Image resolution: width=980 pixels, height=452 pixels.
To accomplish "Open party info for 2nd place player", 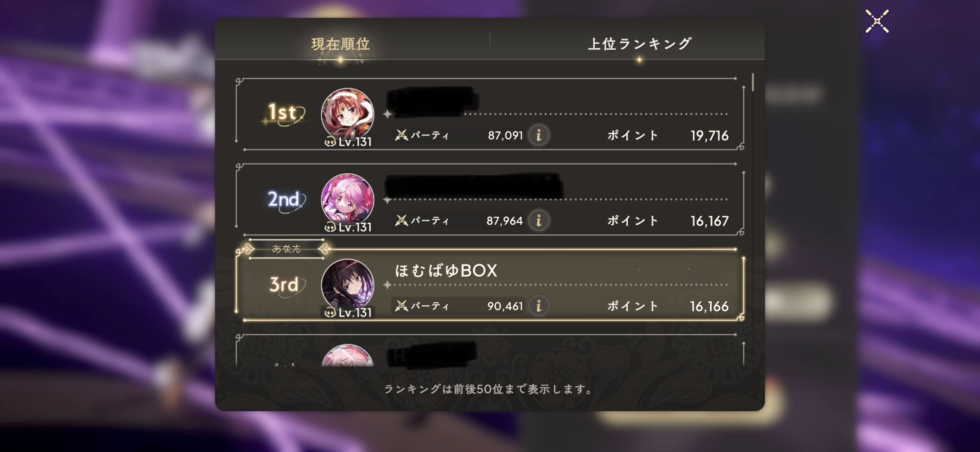I will (x=539, y=220).
